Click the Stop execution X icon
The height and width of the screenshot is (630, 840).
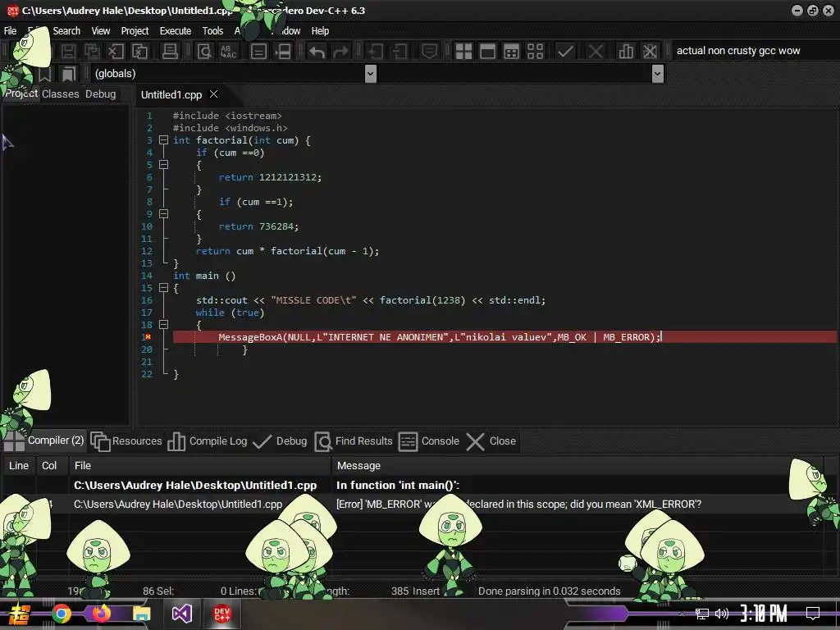[596, 52]
